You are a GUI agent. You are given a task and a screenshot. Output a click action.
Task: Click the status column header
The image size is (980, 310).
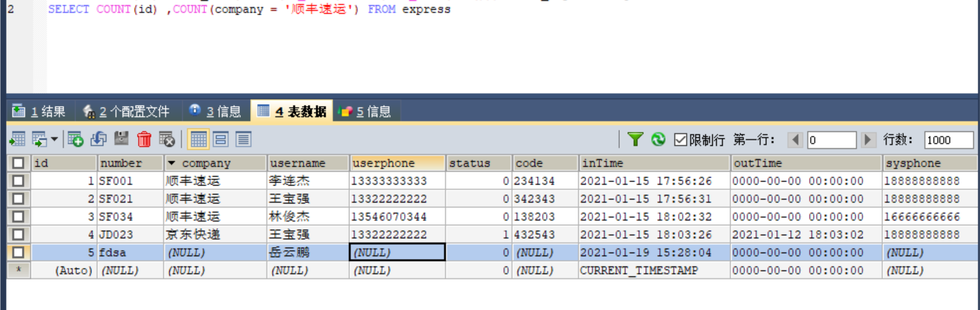coord(478,163)
